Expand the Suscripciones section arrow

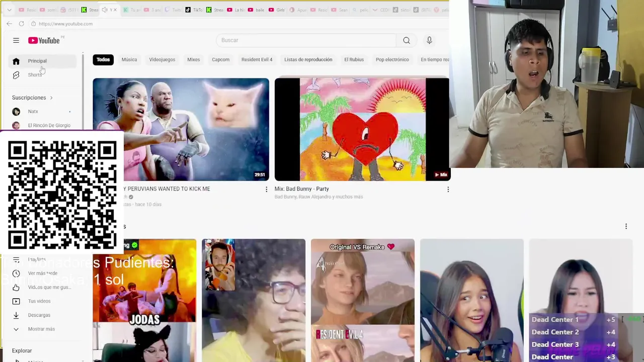(51, 98)
